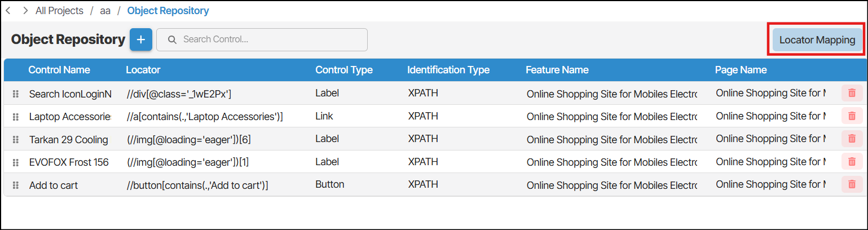The width and height of the screenshot is (868, 230).
Task: Go to All Projects breadcrumb
Action: 59,11
